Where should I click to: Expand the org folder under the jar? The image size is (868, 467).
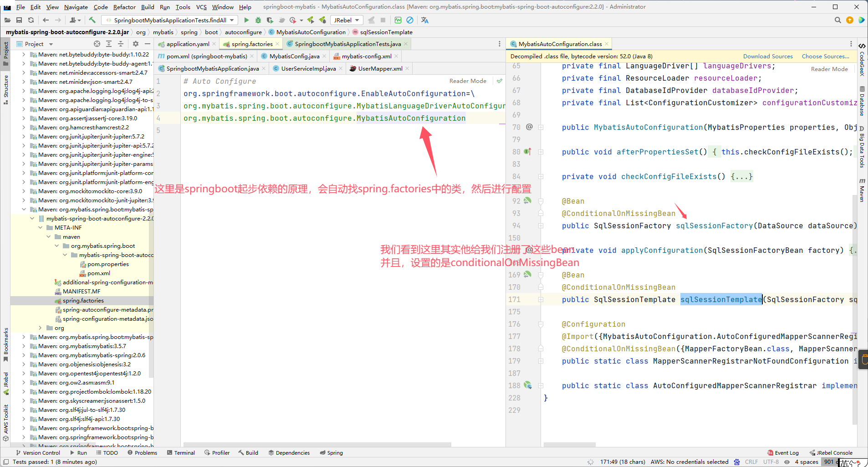[40, 328]
